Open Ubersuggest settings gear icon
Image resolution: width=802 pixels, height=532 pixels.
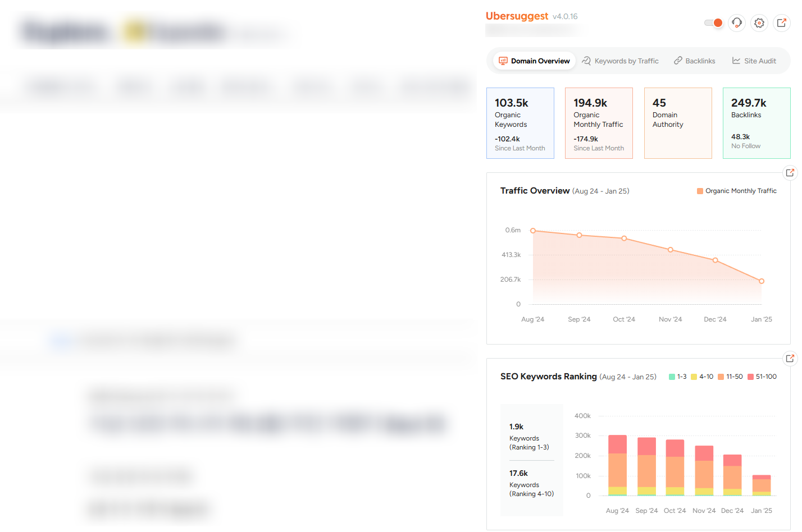click(x=759, y=23)
